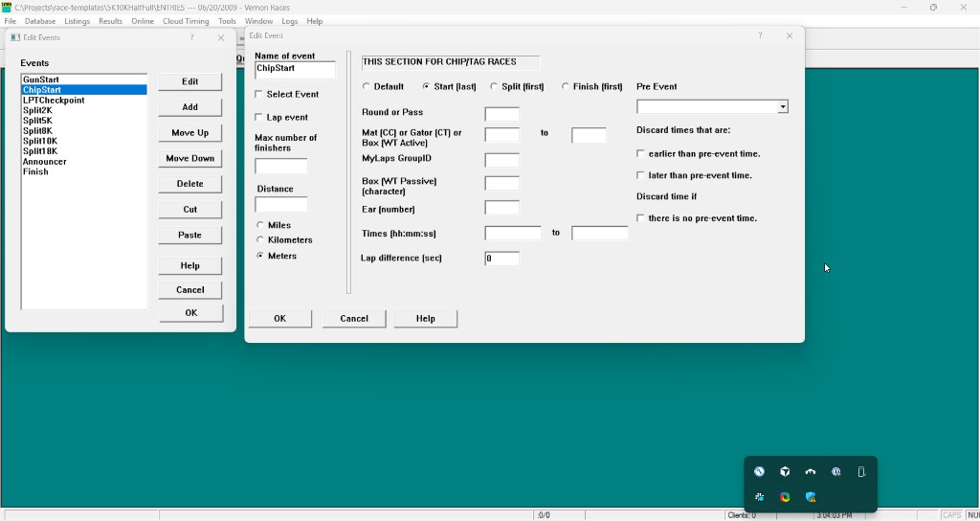Choose Kilometers as distance unit
Image resolution: width=980 pixels, height=521 pixels.
point(260,239)
